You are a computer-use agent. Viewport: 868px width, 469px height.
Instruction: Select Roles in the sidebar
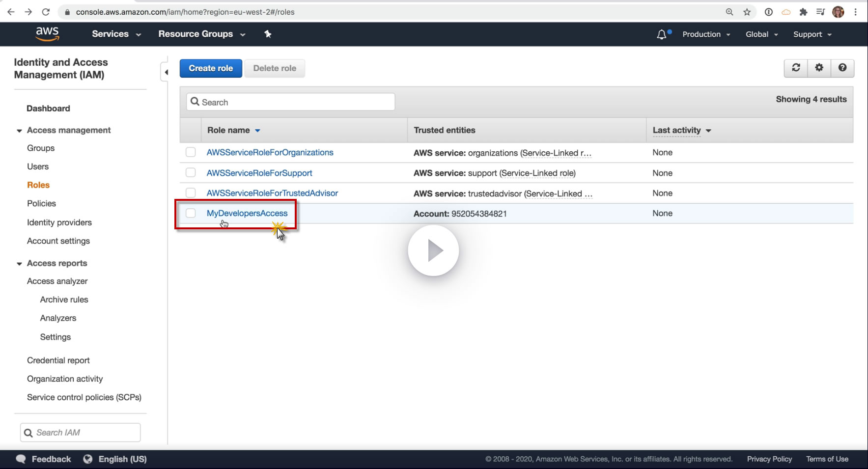(38, 185)
